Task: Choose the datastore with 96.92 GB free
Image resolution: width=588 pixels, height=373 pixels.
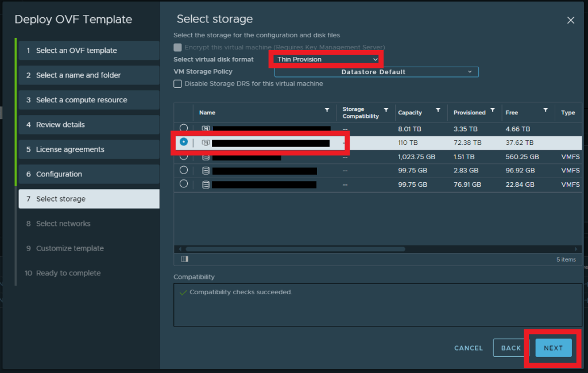Action: (x=184, y=170)
